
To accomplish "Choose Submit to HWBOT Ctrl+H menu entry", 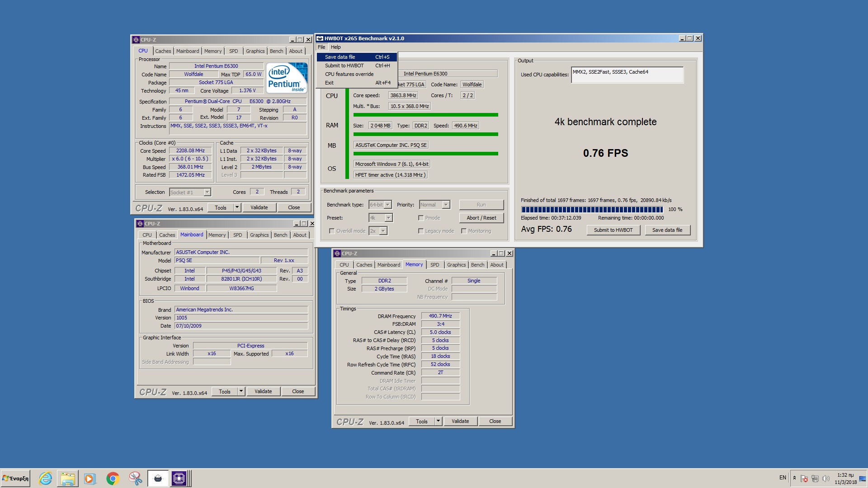I will coord(357,66).
